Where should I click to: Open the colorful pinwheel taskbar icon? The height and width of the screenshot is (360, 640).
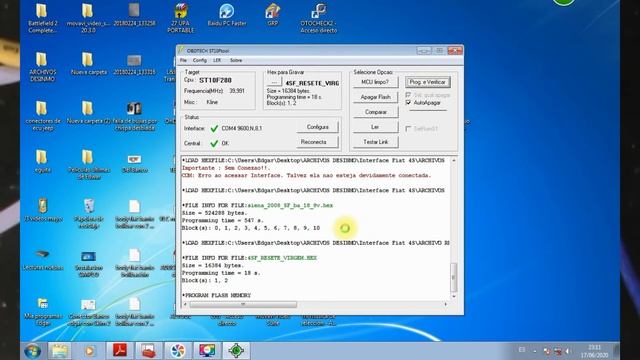pos(178,351)
